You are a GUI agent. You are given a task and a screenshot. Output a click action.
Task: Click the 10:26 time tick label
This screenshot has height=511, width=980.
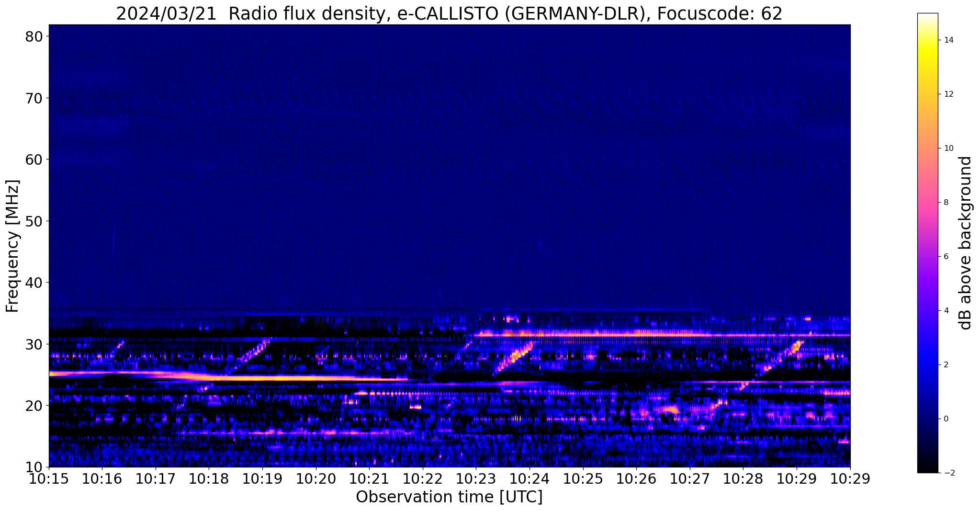coord(636,479)
